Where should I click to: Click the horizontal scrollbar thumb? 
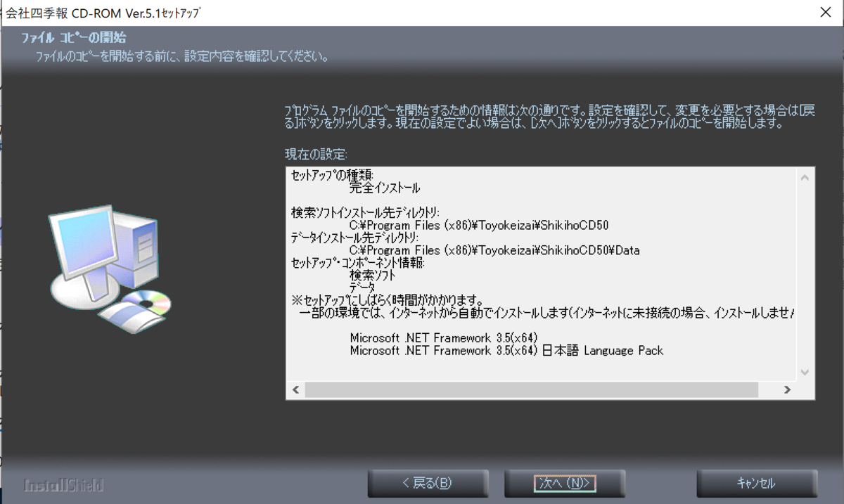click(x=531, y=390)
